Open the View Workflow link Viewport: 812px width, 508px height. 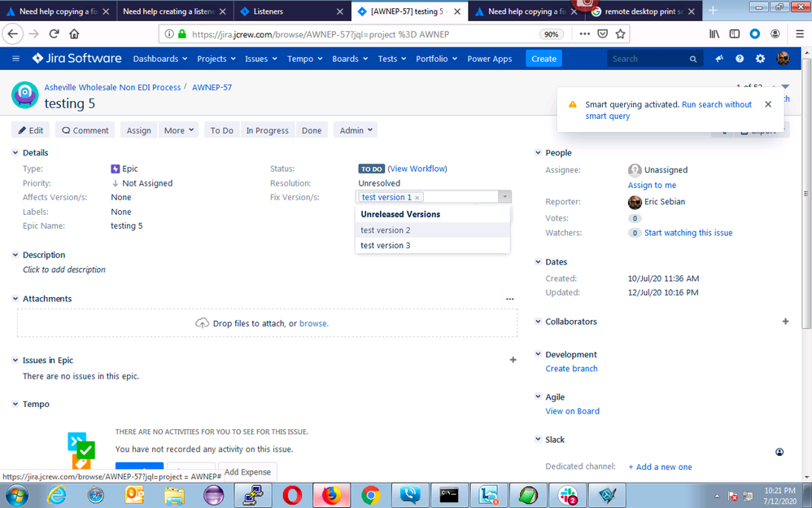tap(417, 169)
